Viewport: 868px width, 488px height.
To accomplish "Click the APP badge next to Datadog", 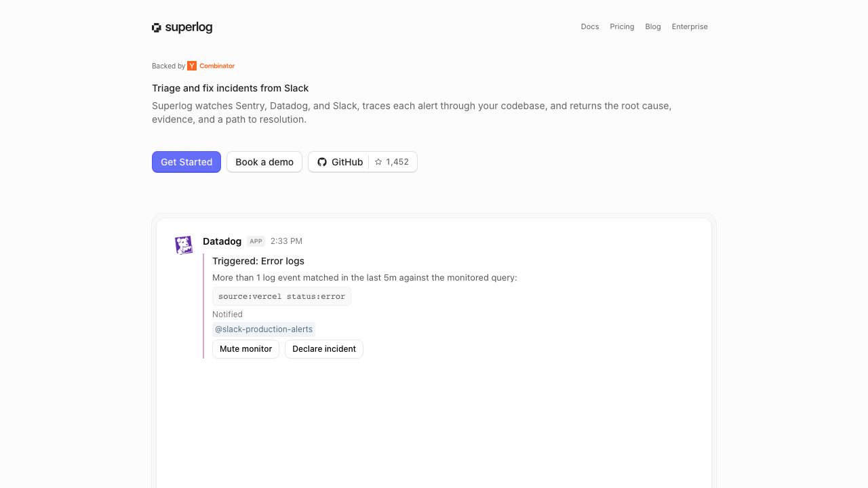I will tap(256, 241).
